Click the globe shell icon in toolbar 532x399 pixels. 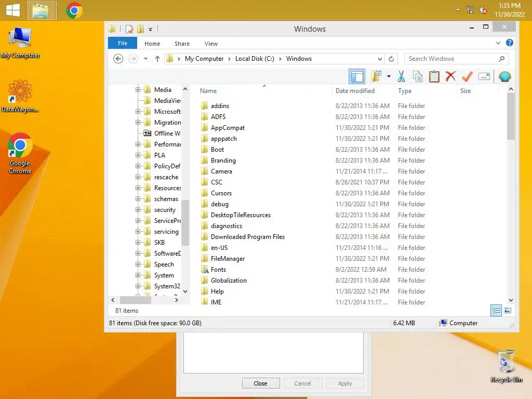click(504, 77)
